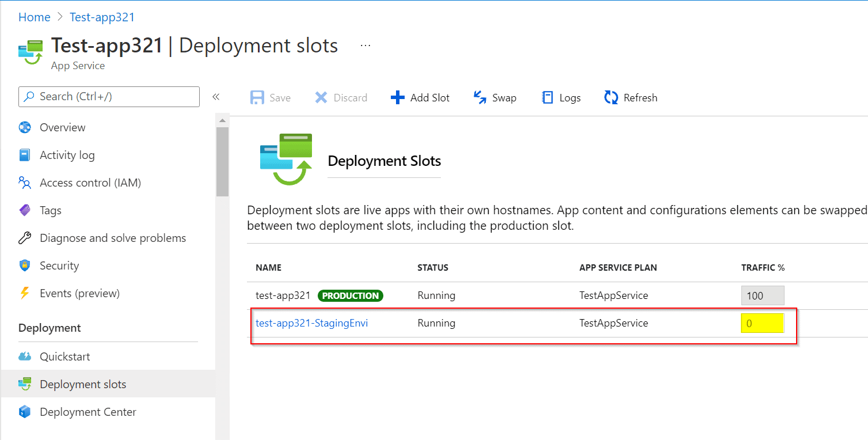This screenshot has height=440, width=868.
Task: Click the Tags purple tag icon
Action: pos(25,211)
